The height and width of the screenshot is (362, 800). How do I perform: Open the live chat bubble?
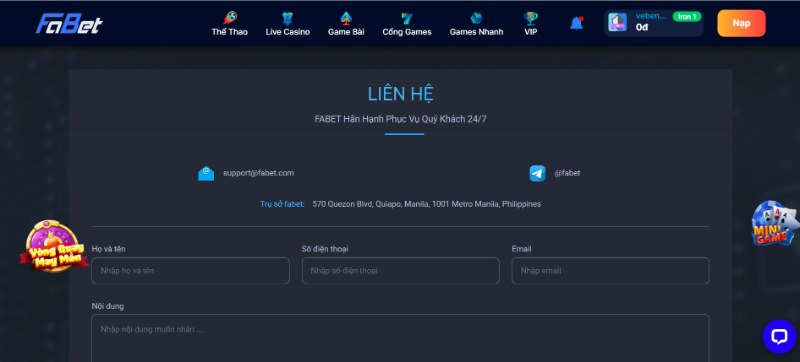tap(780, 337)
